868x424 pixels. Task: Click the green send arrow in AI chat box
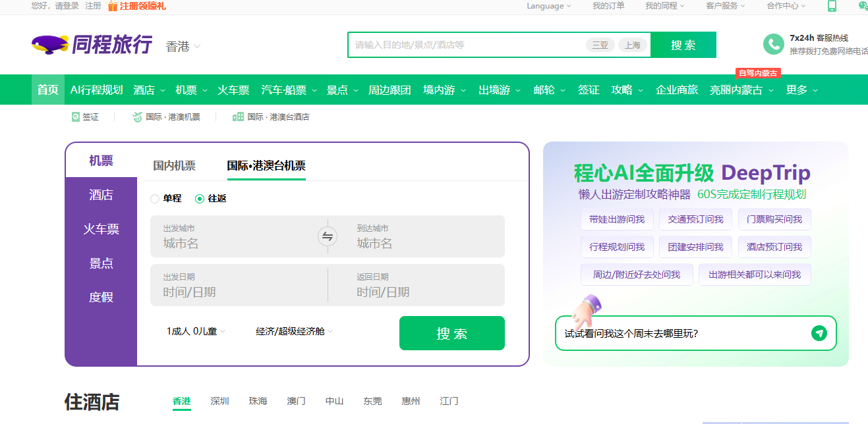click(x=819, y=333)
